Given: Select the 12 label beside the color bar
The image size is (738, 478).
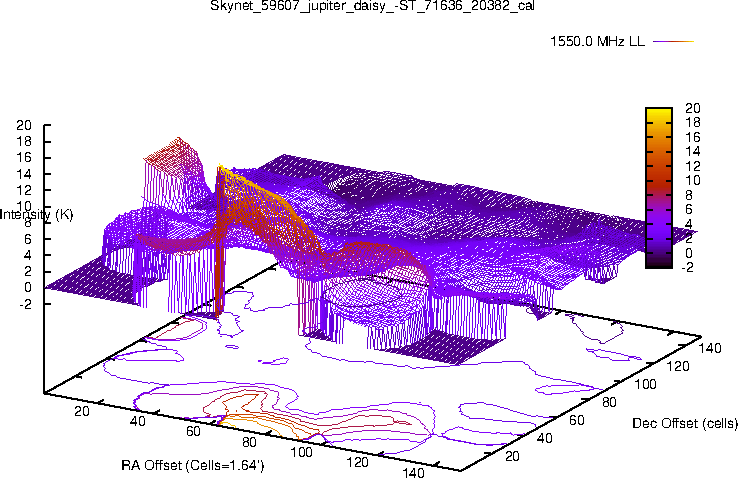Looking at the screenshot, I should [x=693, y=166].
